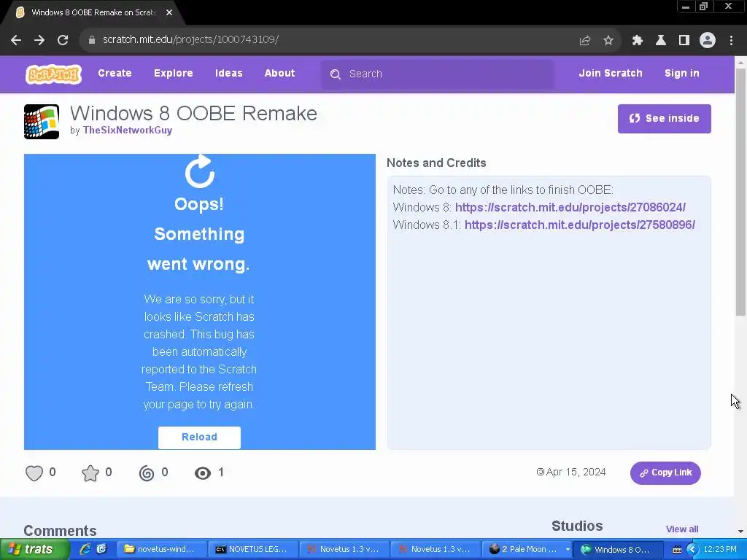Viewport: 747px width, 560px height.
Task: Launch Internet Explorer from quick launch
Action: [85, 549]
